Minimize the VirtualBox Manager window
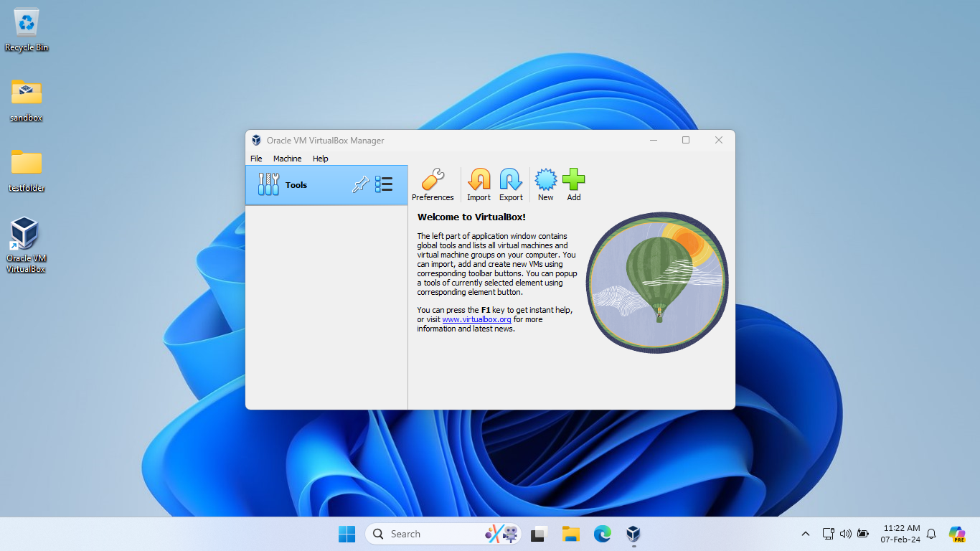 pyautogui.click(x=654, y=141)
